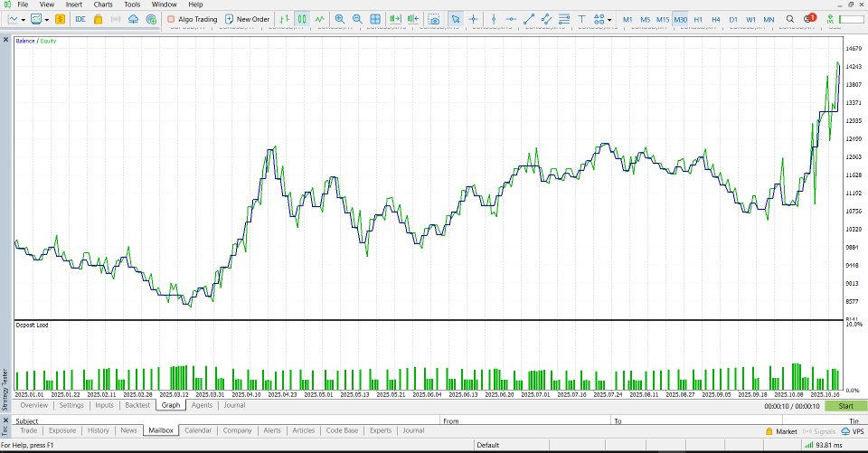This screenshot has width=868, height=453.
Task: Select the W1 timeframe
Action: pos(750,19)
